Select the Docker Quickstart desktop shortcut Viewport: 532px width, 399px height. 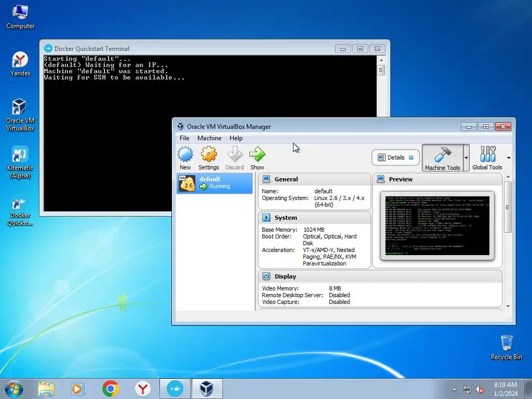click(x=20, y=212)
